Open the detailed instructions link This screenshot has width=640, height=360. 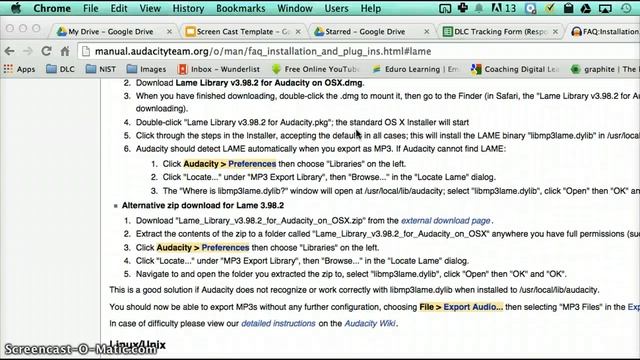tap(278, 323)
